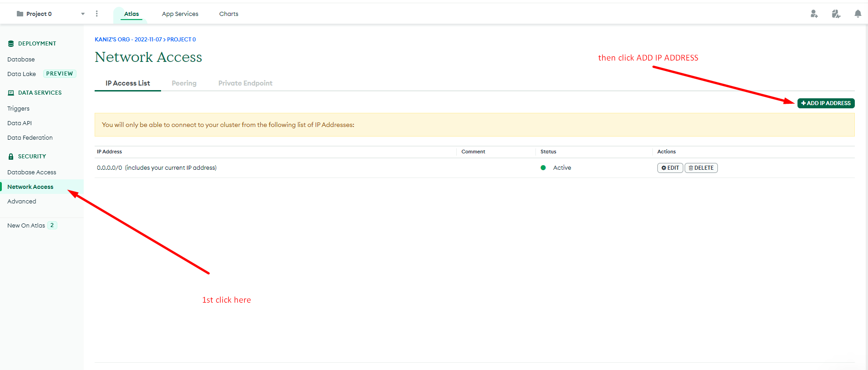Viewport: 868px width, 370px height.
Task: Click the Deployment database stack icon
Action: (x=11, y=44)
